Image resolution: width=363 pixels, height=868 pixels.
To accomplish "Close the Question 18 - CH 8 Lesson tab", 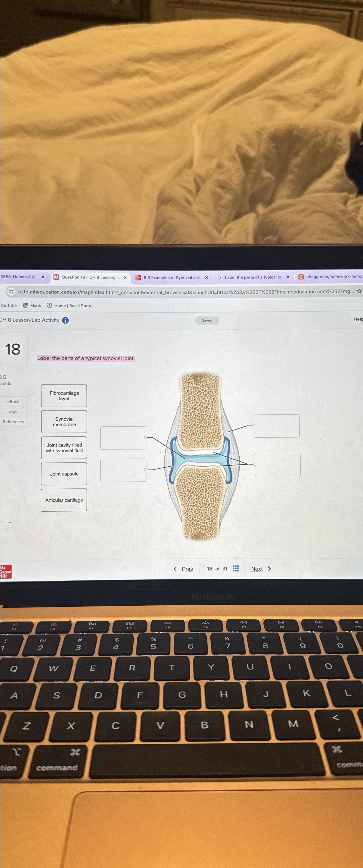I will [x=125, y=277].
